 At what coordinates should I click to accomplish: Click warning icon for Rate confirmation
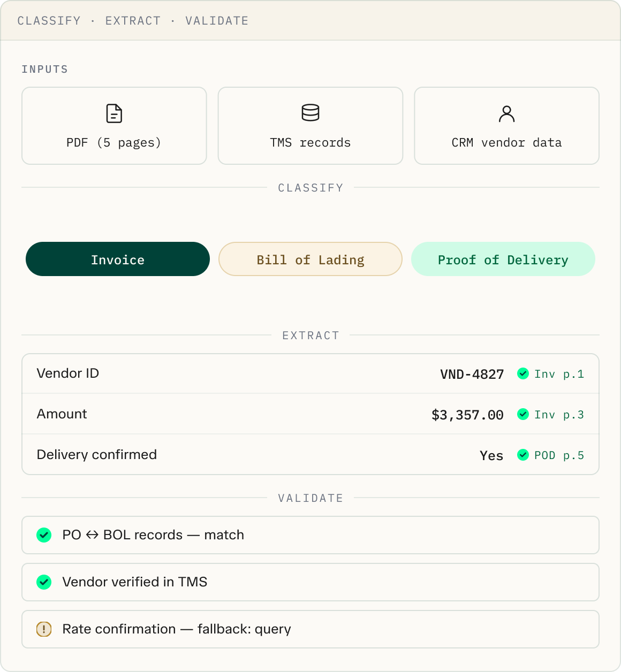(x=44, y=629)
